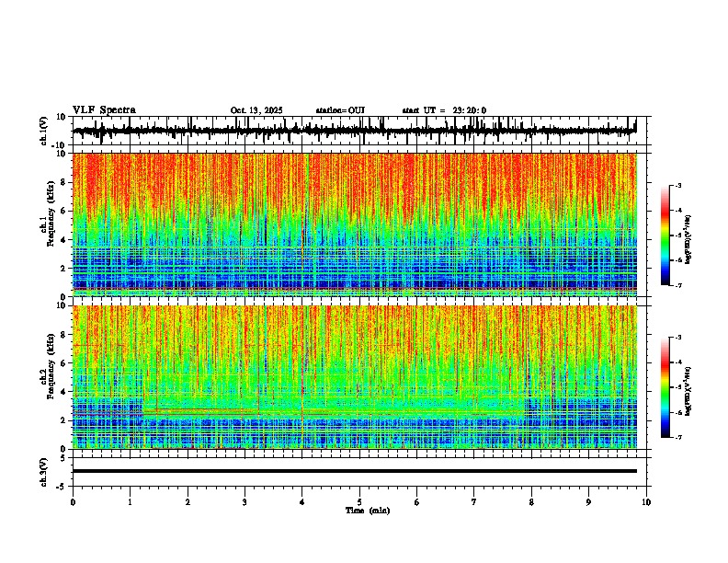Click the ch.3 flat black signal line

point(354,471)
